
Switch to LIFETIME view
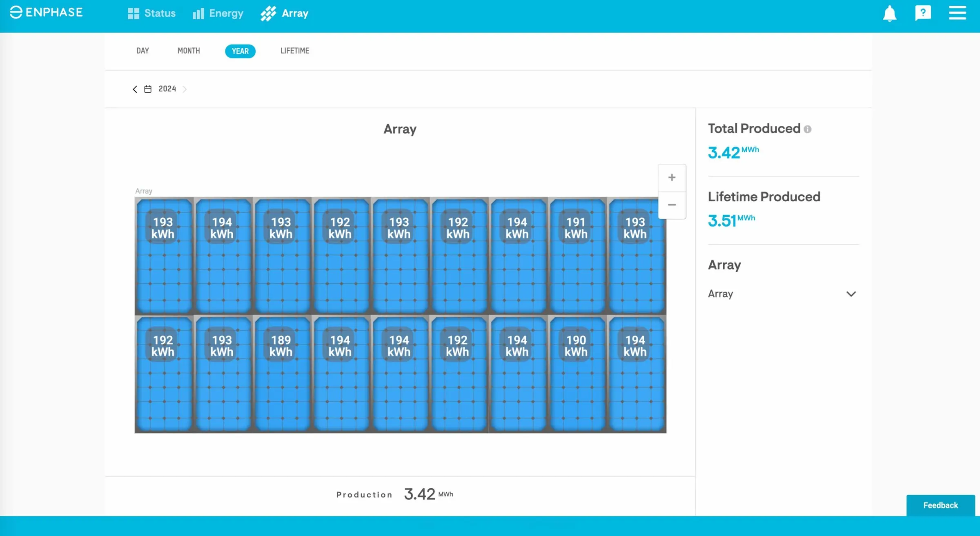[295, 51]
